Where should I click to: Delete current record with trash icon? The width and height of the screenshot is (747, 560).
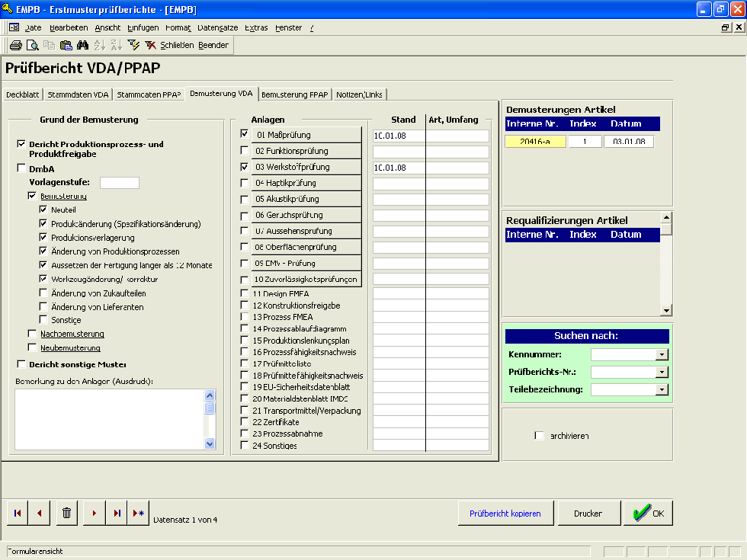(x=66, y=513)
